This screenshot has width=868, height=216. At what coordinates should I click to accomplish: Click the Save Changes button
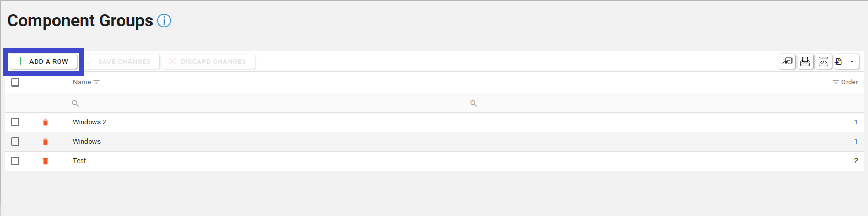tap(119, 62)
